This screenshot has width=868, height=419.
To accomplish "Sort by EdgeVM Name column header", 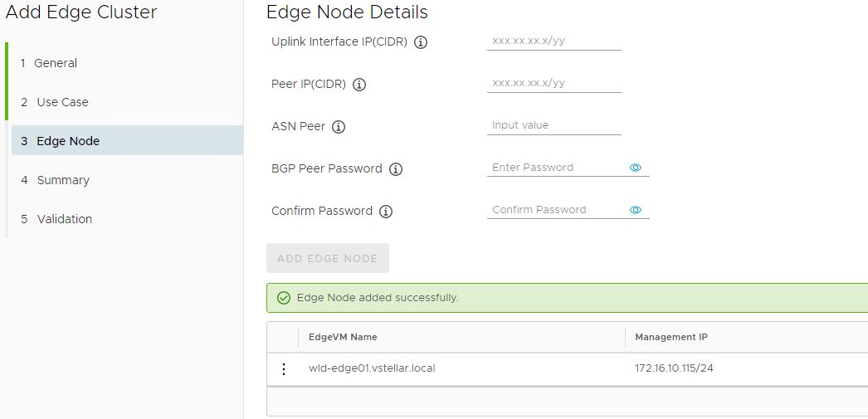I will (343, 337).
